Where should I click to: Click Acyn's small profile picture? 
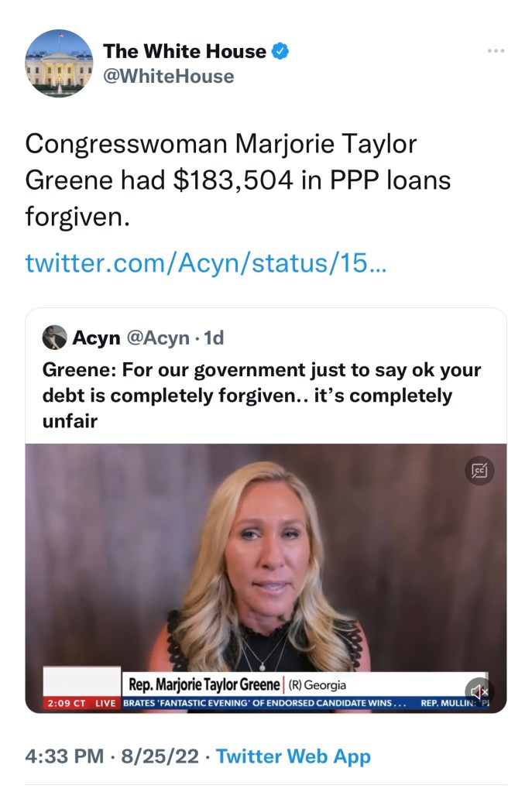pos(54,338)
